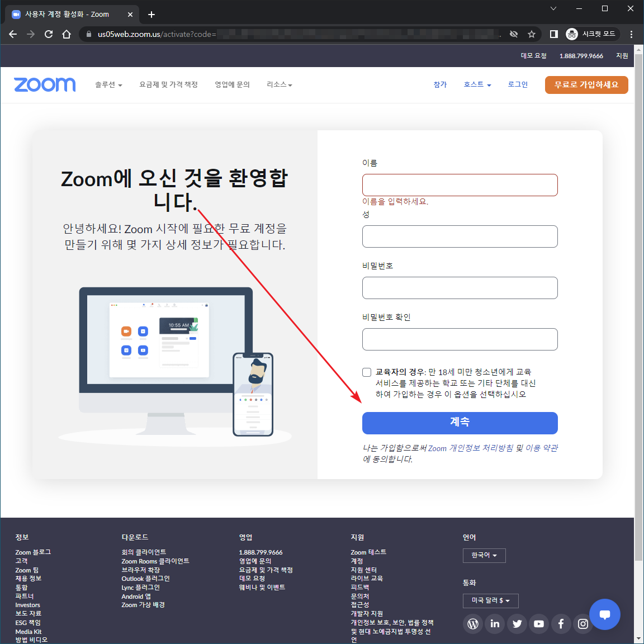Open the 미국 달러 $ currency dropdown
This screenshot has height=644, width=644.
pyautogui.click(x=490, y=600)
